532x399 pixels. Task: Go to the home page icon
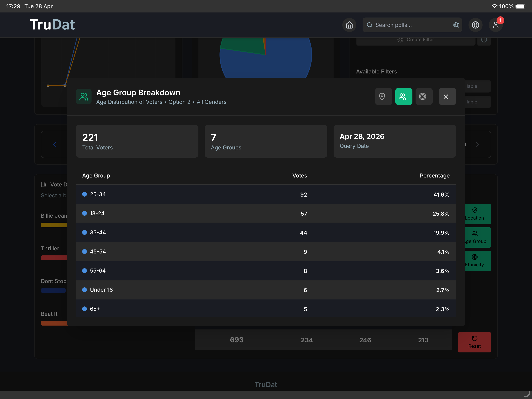349,25
